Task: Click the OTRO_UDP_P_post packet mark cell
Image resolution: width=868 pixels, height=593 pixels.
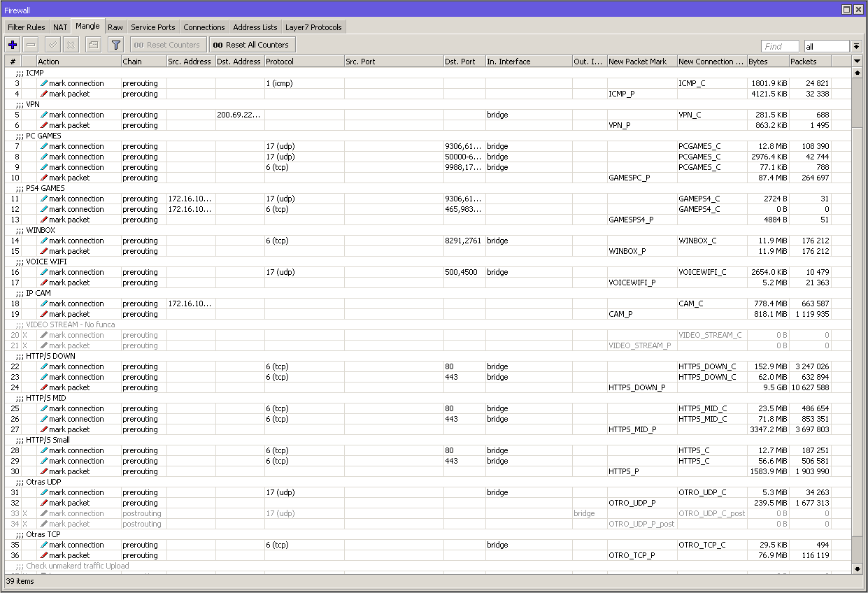Action: point(642,524)
